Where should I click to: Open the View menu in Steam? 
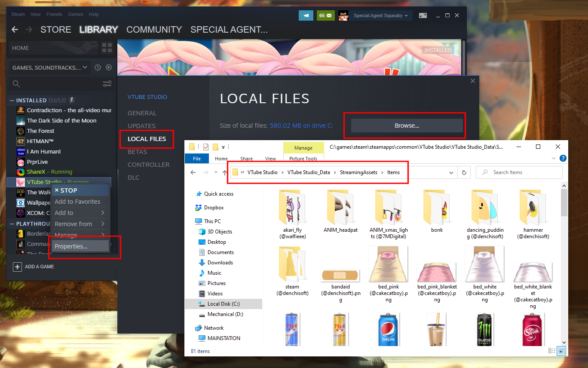point(35,14)
